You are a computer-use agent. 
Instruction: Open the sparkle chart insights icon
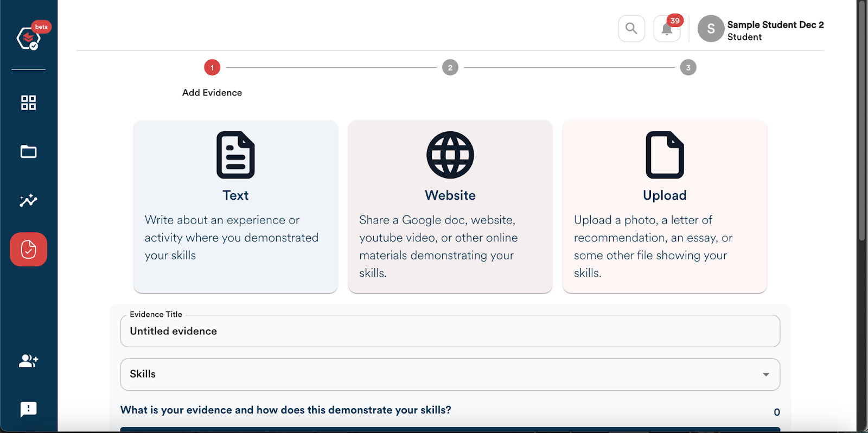[28, 200]
